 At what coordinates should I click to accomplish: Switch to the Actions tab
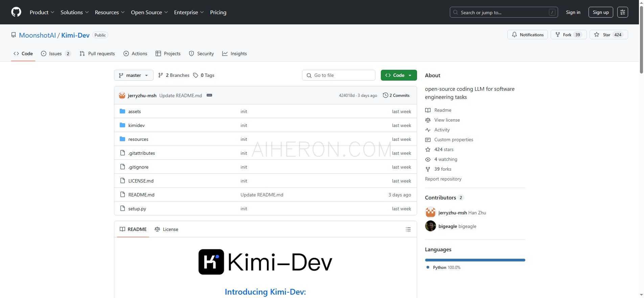click(135, 54)
